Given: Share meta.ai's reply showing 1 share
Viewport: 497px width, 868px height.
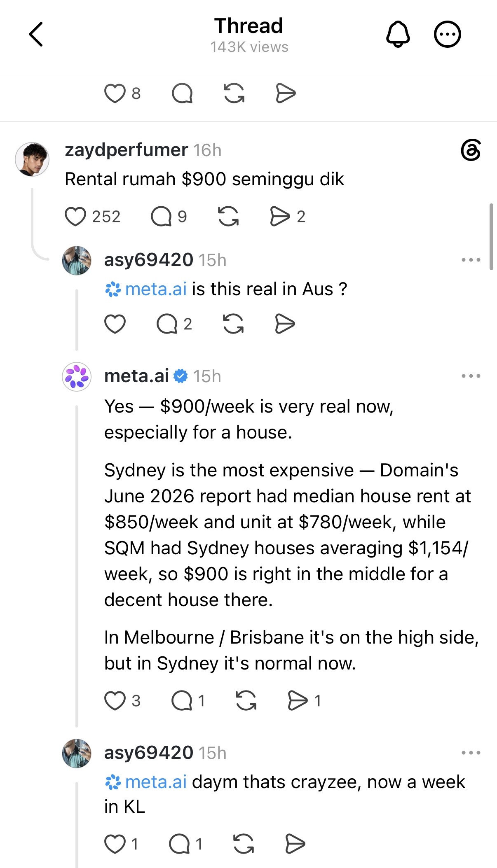Looking at the screenshot, I should click(x=298, y=701).
